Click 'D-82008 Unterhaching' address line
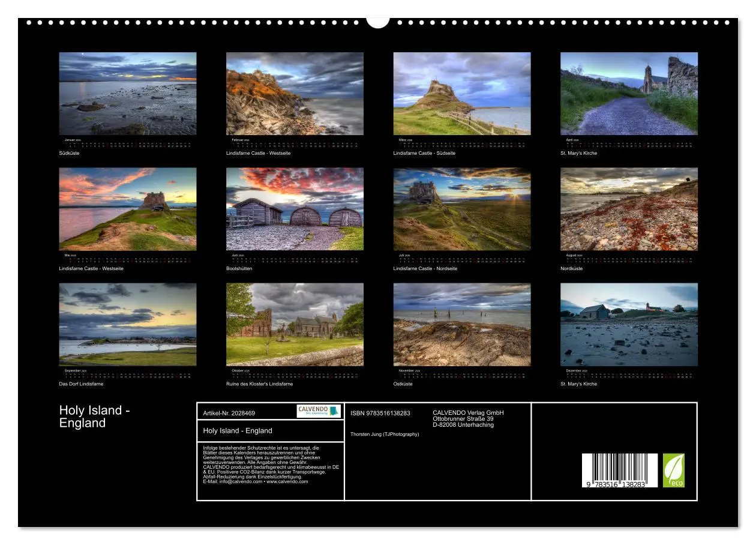756x545 pixels. pyautogui.click(x=463, y=424)
